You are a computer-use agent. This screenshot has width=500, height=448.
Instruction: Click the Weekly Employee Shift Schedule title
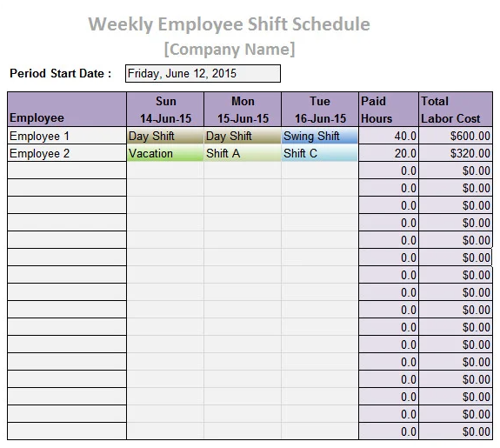[x=229, y=24]
